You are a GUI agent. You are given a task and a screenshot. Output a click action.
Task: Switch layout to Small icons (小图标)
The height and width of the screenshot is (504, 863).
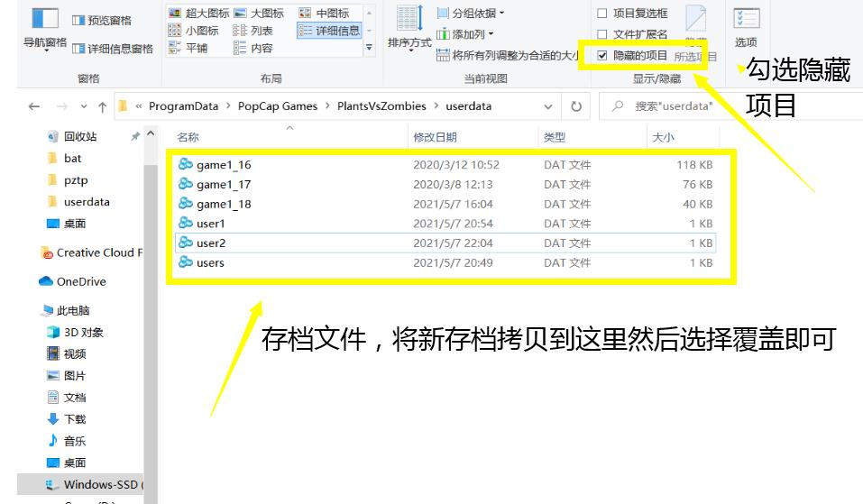click(x=193, y=31)
